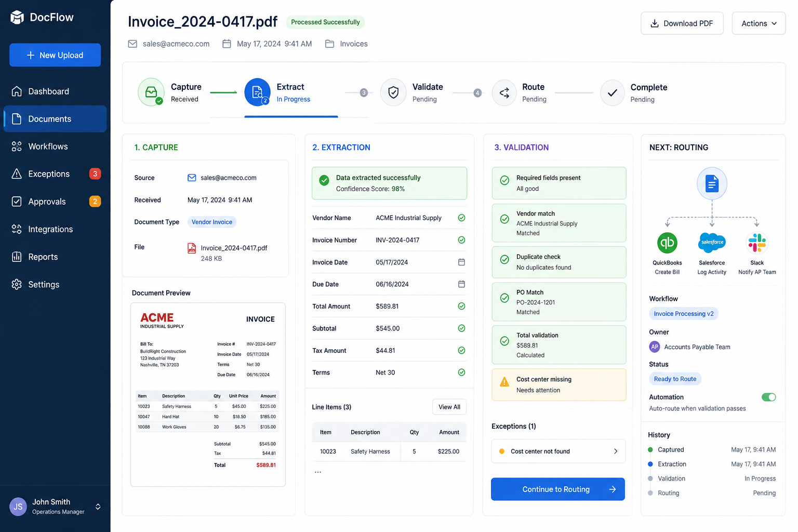Click the Terms verified check

[x=461, y=373]
